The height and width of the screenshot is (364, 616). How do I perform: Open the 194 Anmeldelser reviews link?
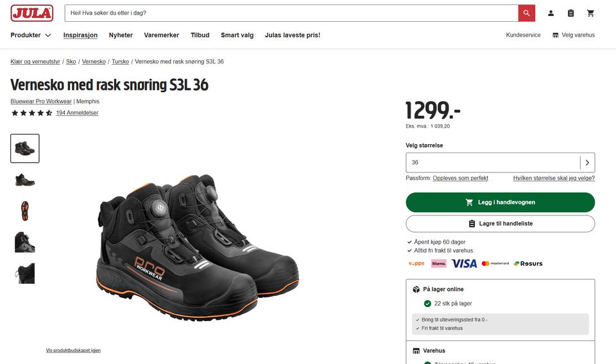(77, 113)
